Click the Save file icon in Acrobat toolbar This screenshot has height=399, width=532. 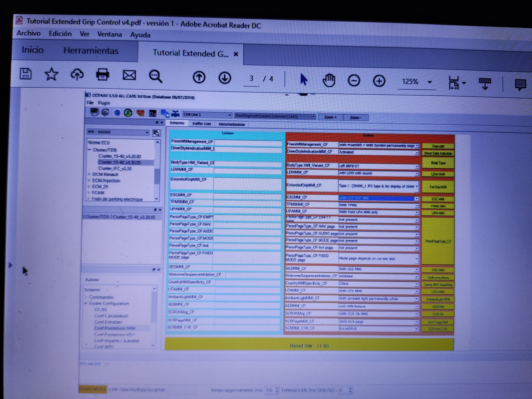(25, 74)
